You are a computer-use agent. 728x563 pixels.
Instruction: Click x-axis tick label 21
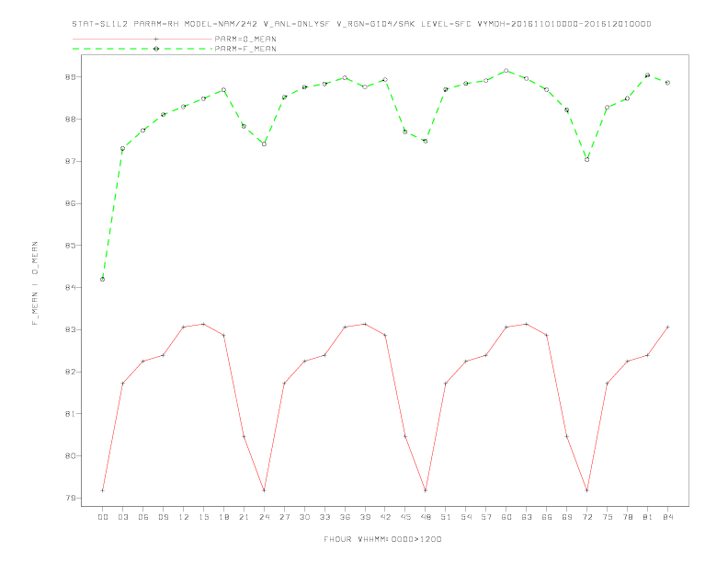pos(244,517)
